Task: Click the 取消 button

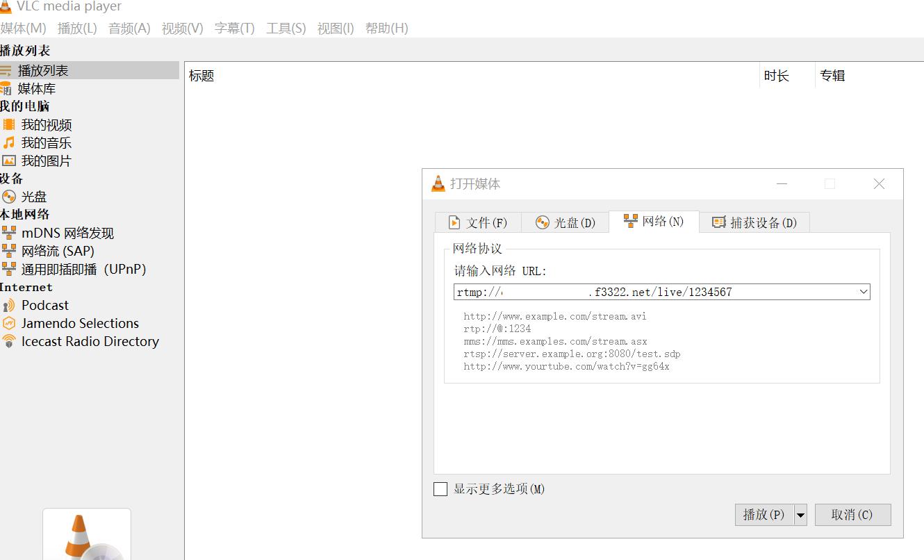Action: click(x=852, y=514)
